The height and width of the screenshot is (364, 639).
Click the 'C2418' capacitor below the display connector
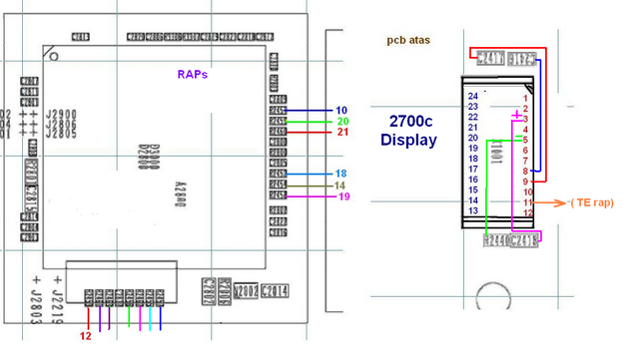point(524,240)
